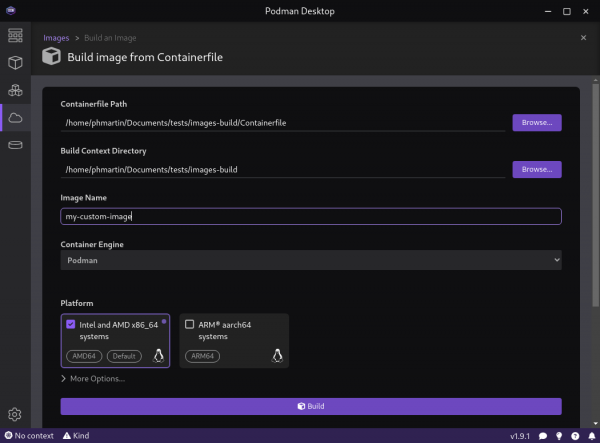Maximize the Podman Desktop window
The height and width of the screenshot is (443, 600).
567,11
